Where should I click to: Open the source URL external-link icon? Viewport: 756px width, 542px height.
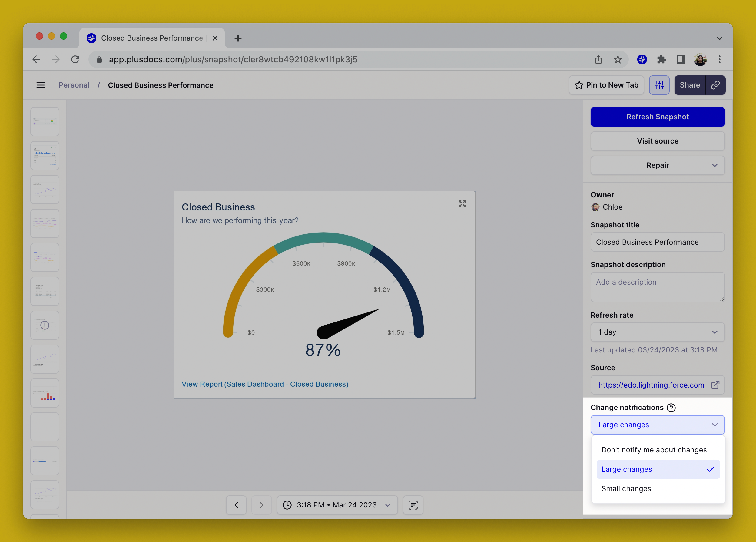point(715,385)
